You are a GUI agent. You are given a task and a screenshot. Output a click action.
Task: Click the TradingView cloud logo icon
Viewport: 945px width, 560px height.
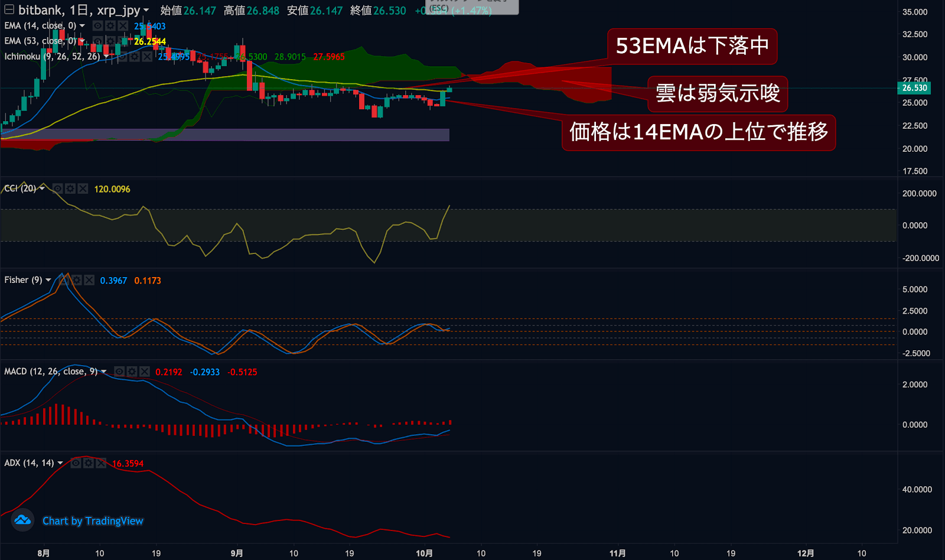pos(22,520)
